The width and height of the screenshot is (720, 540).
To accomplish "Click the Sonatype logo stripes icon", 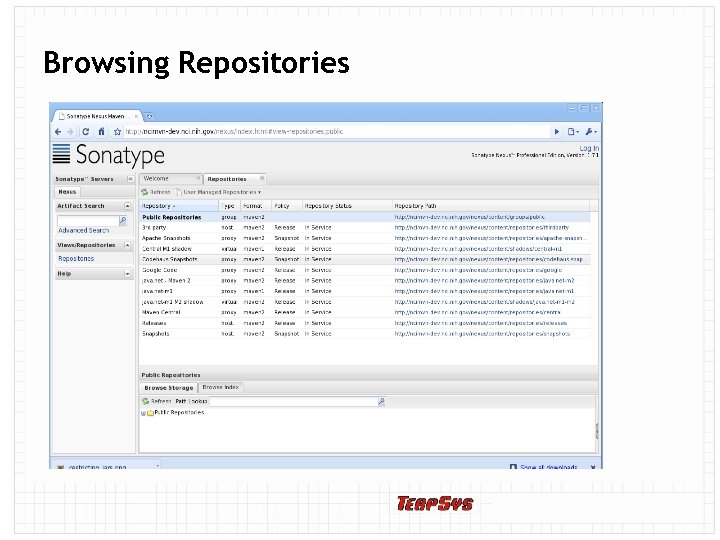I will click(x=61, y=154).
